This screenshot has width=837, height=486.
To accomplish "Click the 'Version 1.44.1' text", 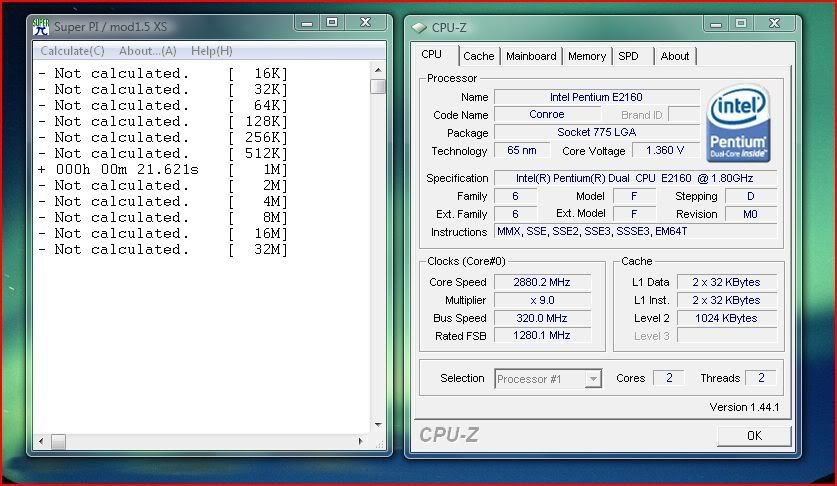I will pos(744,407).
